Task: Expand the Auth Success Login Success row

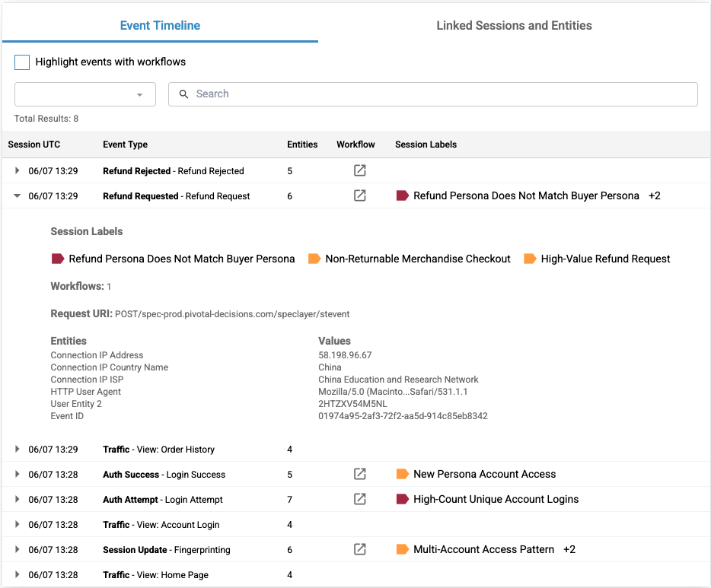Action: (17, 475)
